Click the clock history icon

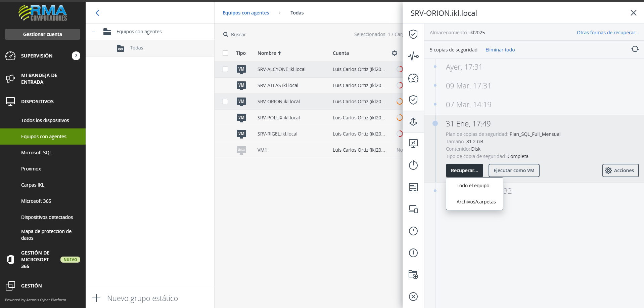pos(413,231)
